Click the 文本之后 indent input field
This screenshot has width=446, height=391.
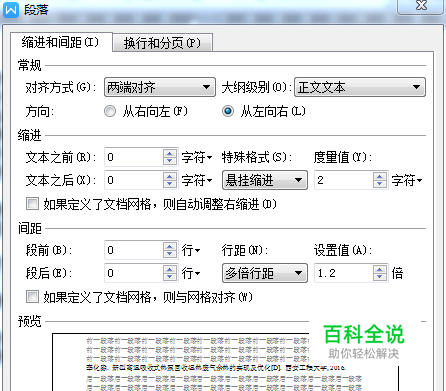coord(134,180)
